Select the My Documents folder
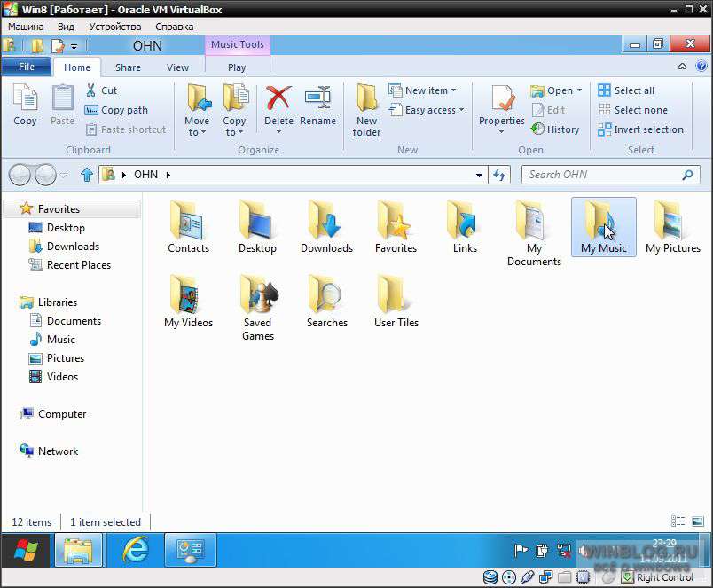Viewport: 713px width, 588px height. (x=534, y=234)
